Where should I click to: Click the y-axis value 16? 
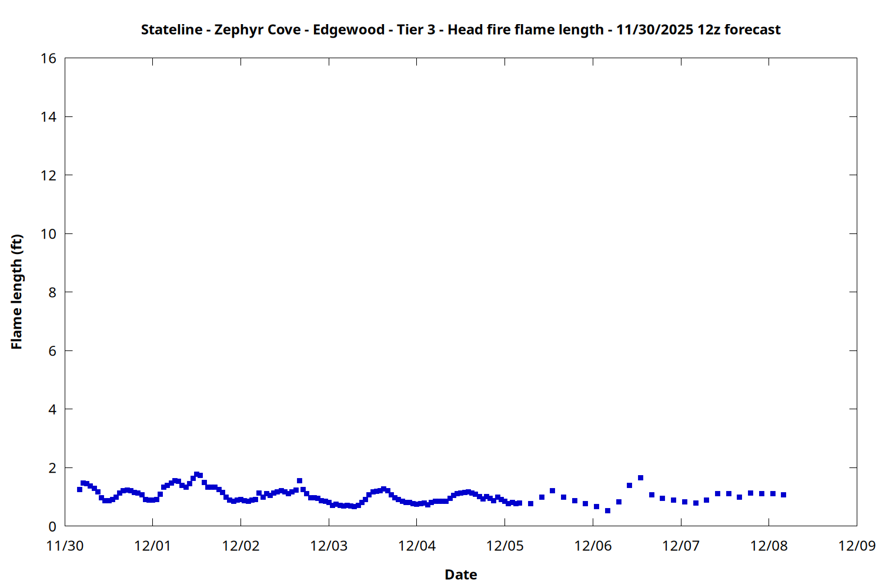click(x=49, y=58)
